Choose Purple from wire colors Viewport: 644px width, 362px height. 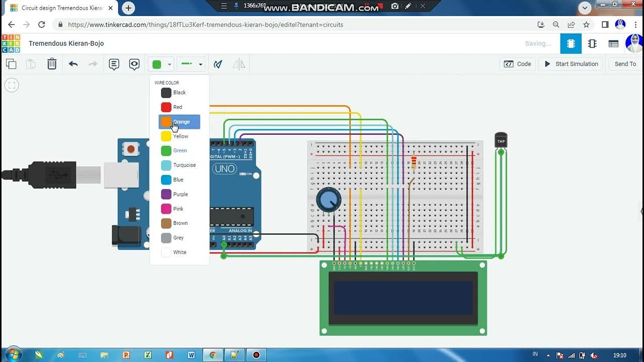[180, 194]
